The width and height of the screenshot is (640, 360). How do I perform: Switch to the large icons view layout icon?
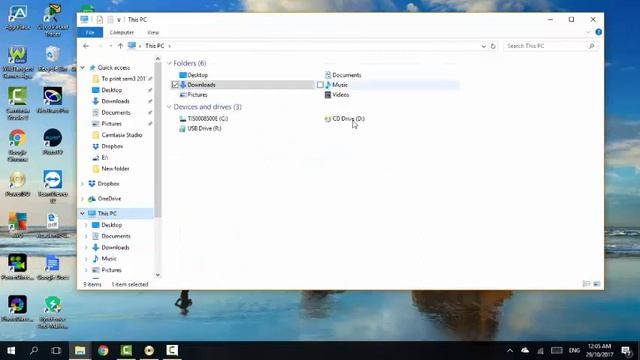597,284
